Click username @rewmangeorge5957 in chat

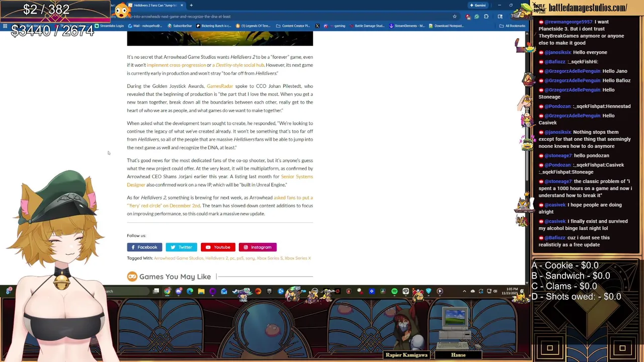tap(568, 22)
